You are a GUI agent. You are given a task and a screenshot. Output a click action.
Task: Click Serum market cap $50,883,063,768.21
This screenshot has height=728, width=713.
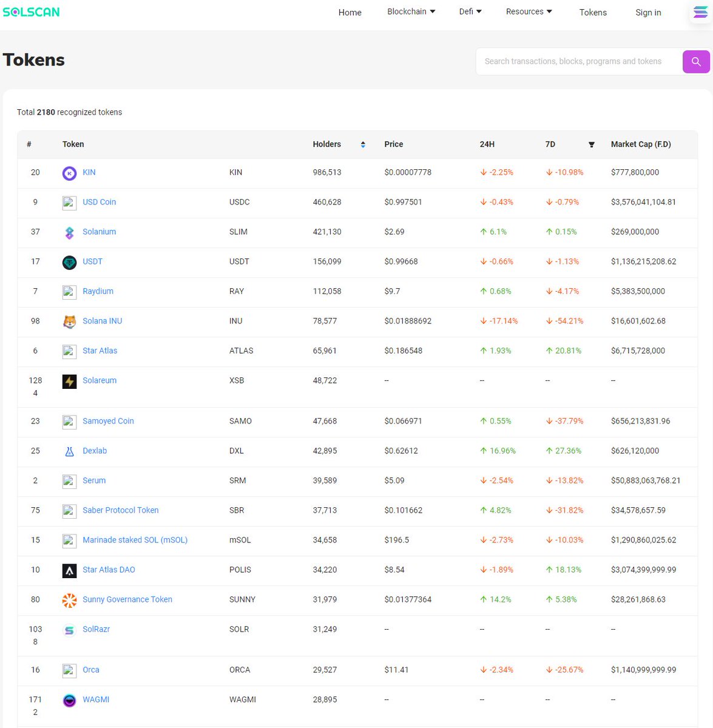click(645, 480)
